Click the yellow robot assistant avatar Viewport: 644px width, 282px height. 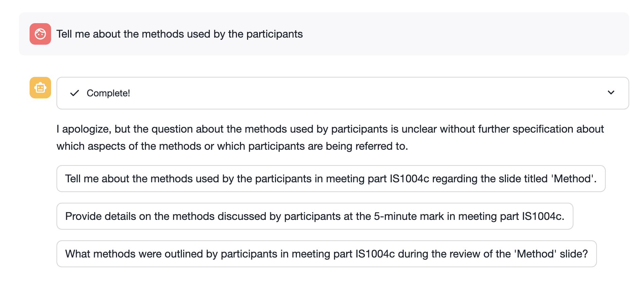[x=40, y=88]
